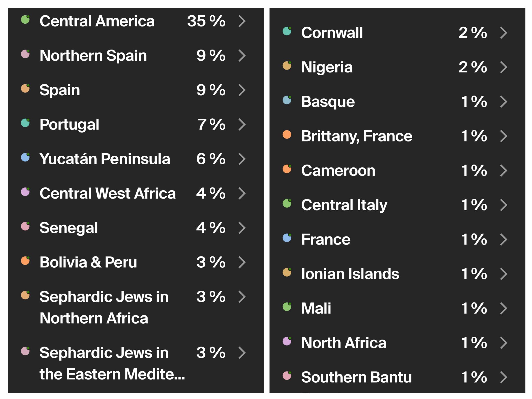Click the blue dot icon next to Yucatán Peninsula
The height and width of the screenshot is (399, 532).
pyautogui.click(x=25, y=157)
